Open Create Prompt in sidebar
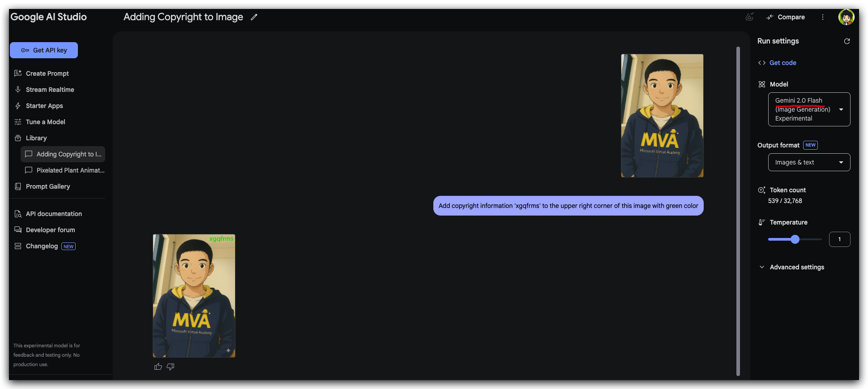The image size is (868, 389). (x=47, y=73)
